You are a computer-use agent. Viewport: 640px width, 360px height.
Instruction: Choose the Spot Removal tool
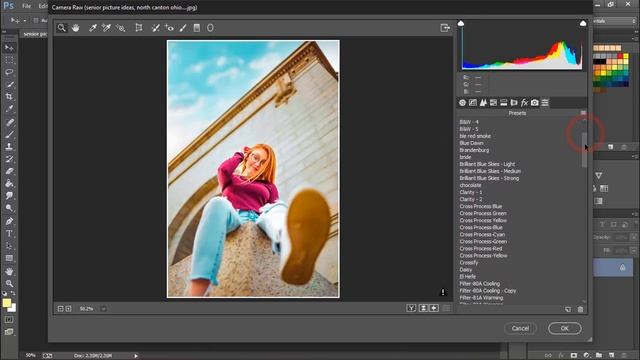[156, 28]
